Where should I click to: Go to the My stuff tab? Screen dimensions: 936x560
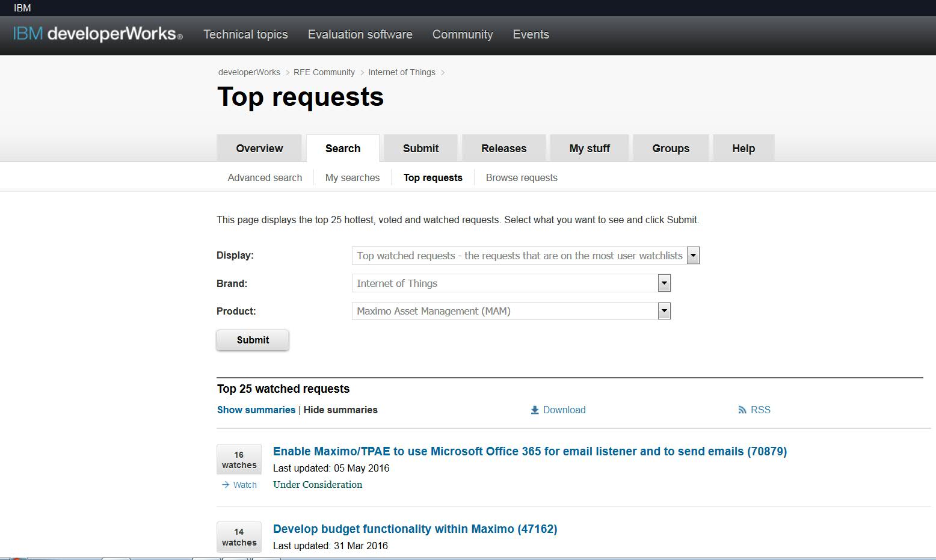pos(590,148)
